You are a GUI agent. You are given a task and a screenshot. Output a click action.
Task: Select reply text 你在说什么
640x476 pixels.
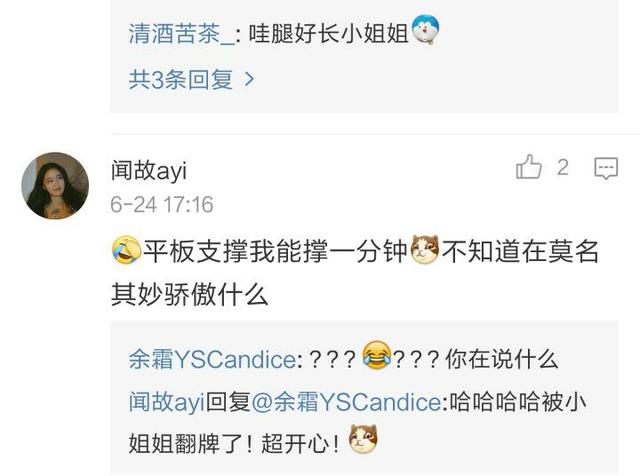[x=502, y=360]
